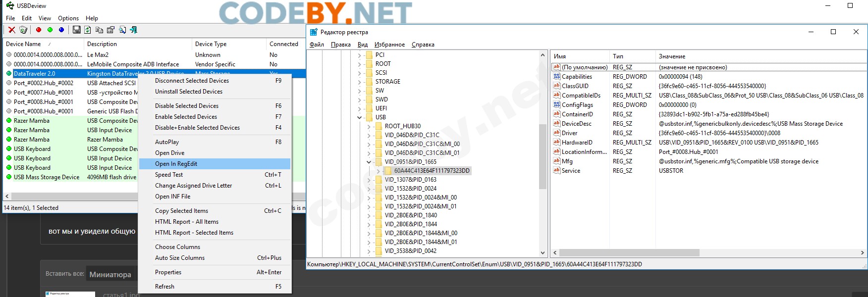Click the ab icon beside Service value
The image size is (868, 297).
(x=557, y=171)
